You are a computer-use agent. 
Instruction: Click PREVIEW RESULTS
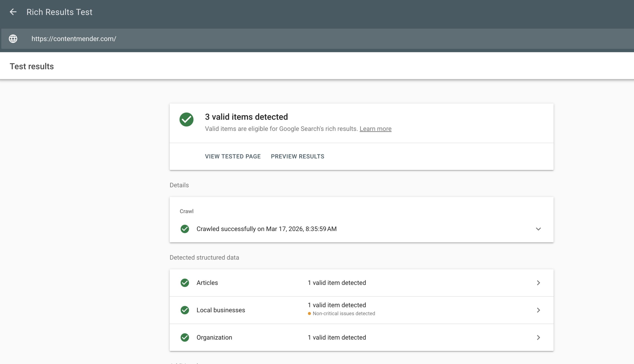[x=297, y=156]
